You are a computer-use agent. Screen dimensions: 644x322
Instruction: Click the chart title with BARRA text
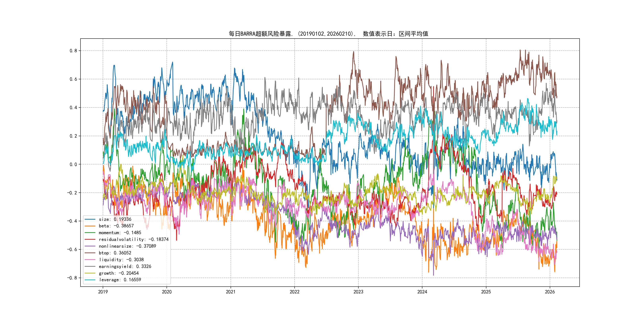pos(328,34)
